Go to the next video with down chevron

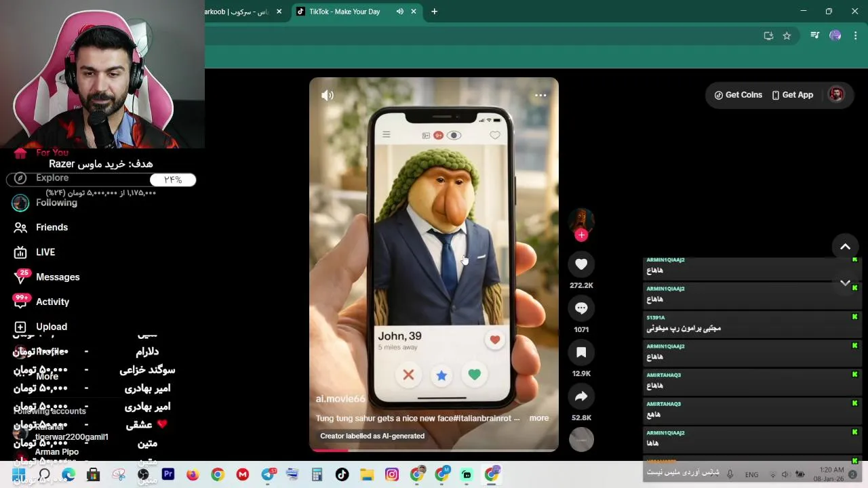pos(845,283)
